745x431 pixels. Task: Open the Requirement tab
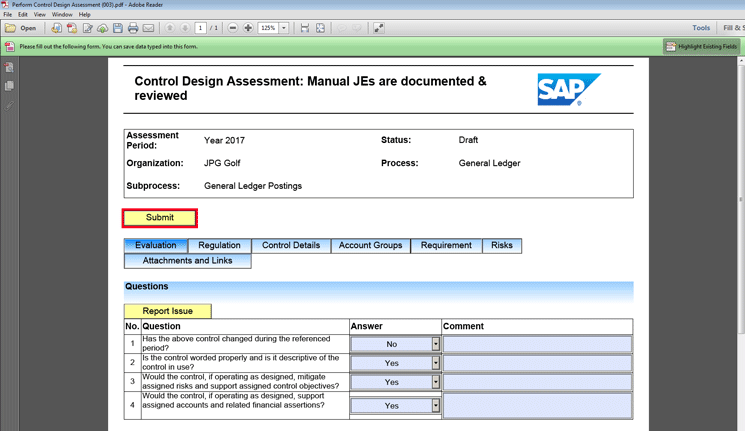point(446,246)
